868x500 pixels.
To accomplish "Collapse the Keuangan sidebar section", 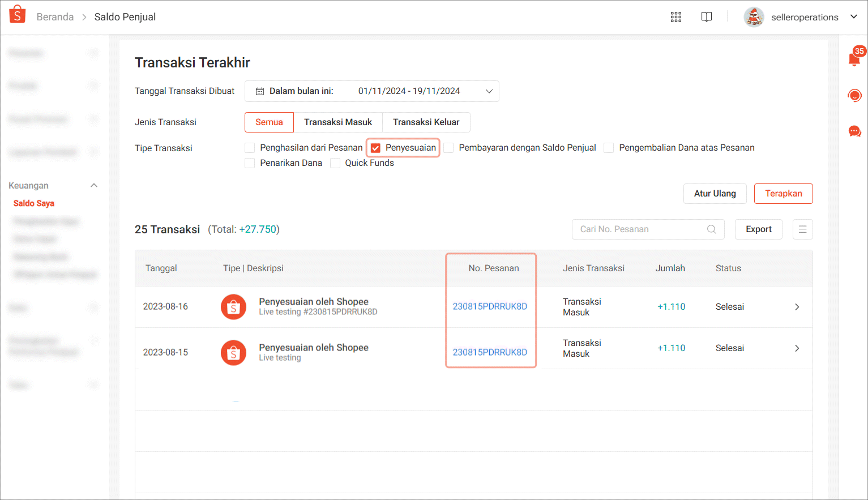I will pos(94,186).
